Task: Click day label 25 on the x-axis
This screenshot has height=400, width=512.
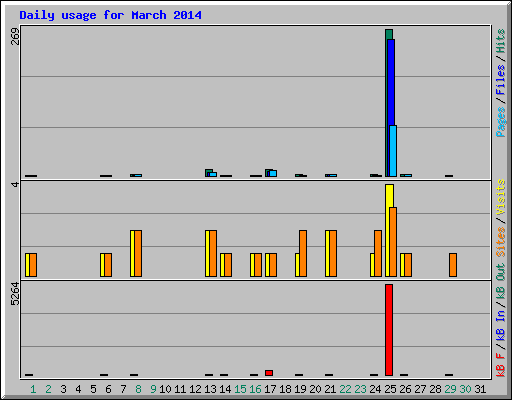Action: pyautogui.click(x=390, y=389)
